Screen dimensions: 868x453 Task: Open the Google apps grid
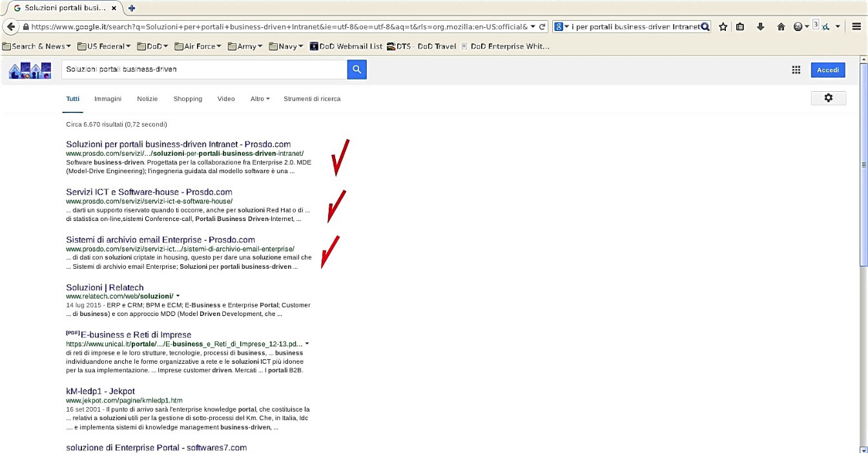point(796,70)
